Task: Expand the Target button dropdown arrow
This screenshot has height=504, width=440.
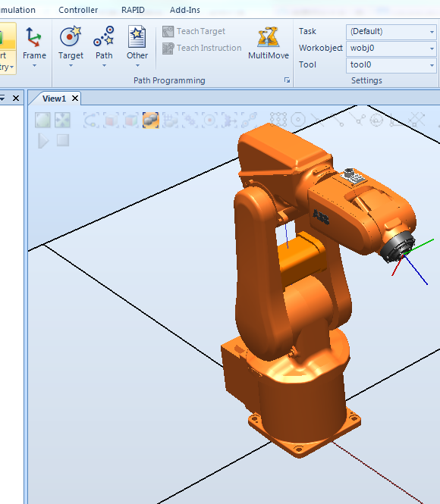Action: pos(71,66)
